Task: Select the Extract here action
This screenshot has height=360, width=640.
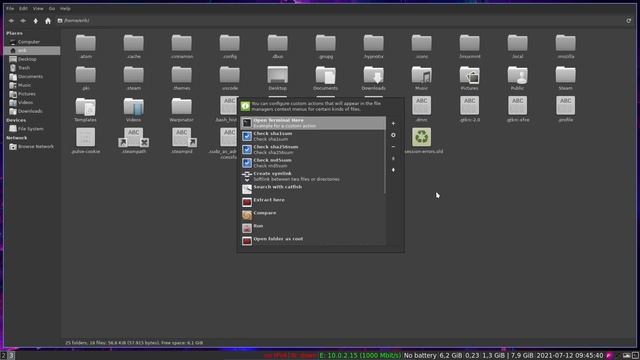Action: (x=313, y=202)
